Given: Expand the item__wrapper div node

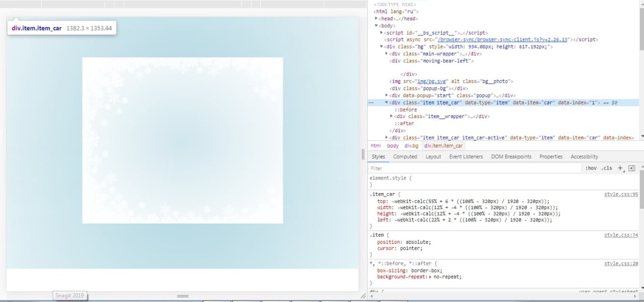Looking at the screenshot, I should [x=391, y=117].
